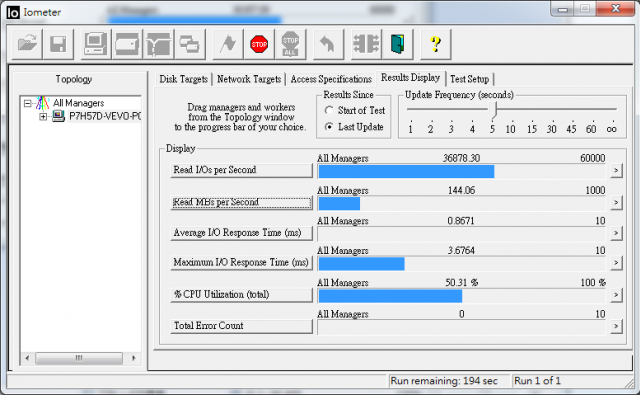Open a test configuration file
Screen dimensions: 640x395
click(27, 44)
